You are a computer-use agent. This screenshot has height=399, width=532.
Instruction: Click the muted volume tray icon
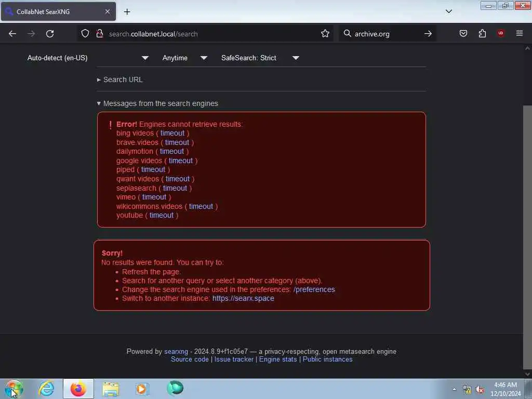click(480, 390)
